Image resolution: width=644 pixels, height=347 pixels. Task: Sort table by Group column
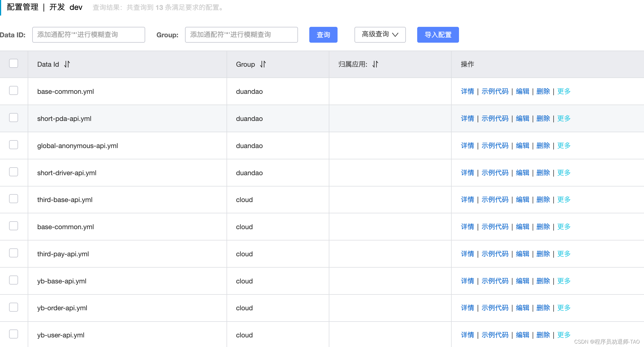coord(263,64)
